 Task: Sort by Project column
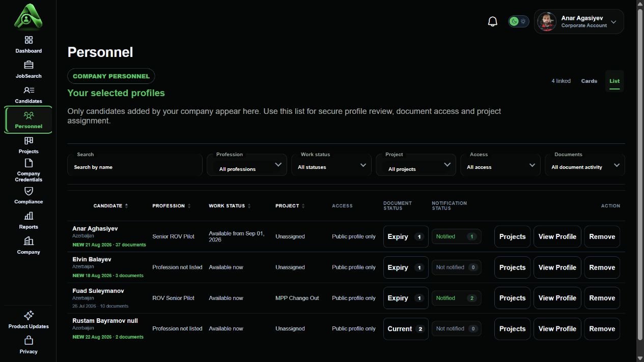click(x=290, y=206)
